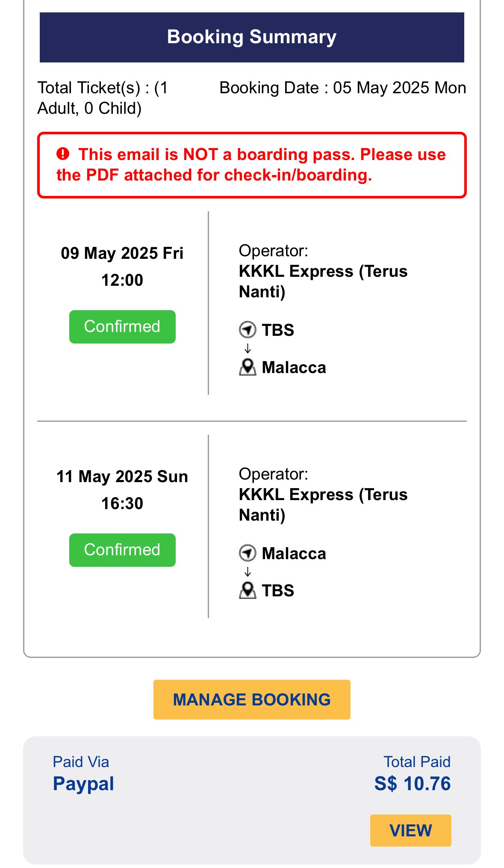Click the departure icon beside TBS on 09 May trip
This screenshot has height=868, width=504.
pyautogui.click(x=247, y=330)
